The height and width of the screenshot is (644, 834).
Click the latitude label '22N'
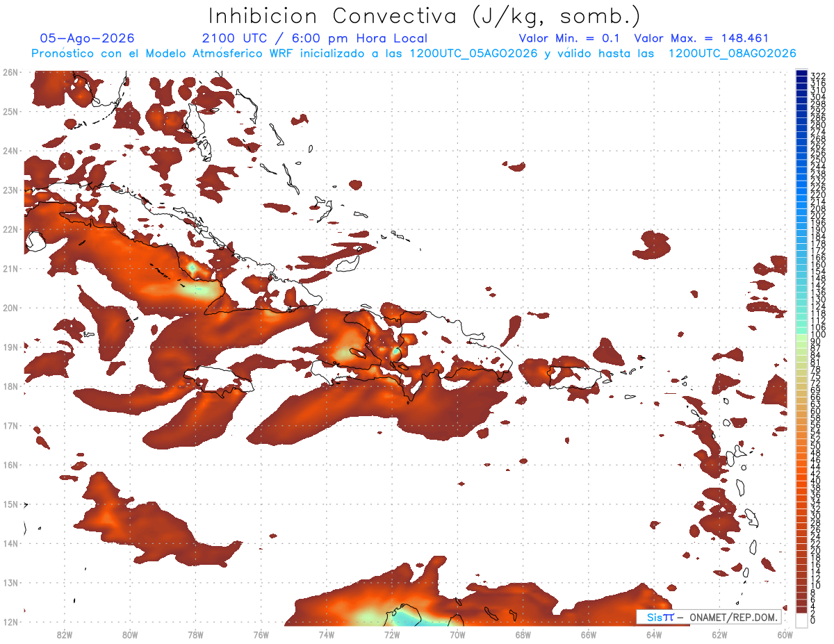click(x=10, y=229)
